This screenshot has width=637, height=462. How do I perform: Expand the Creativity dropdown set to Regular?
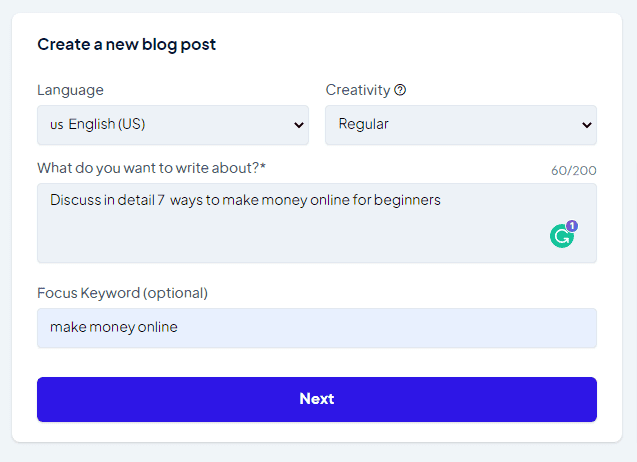coord(461,125)
